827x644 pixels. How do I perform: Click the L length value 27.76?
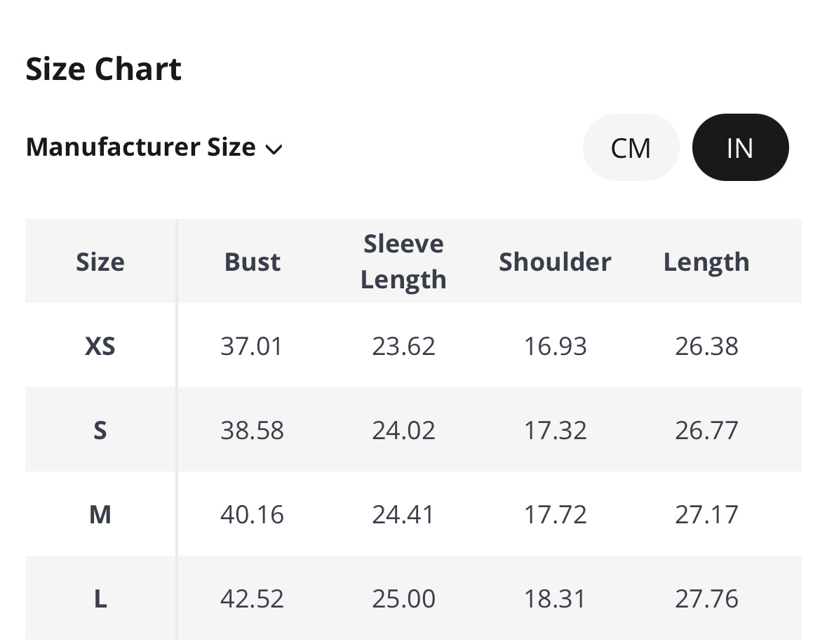[706, 598]
